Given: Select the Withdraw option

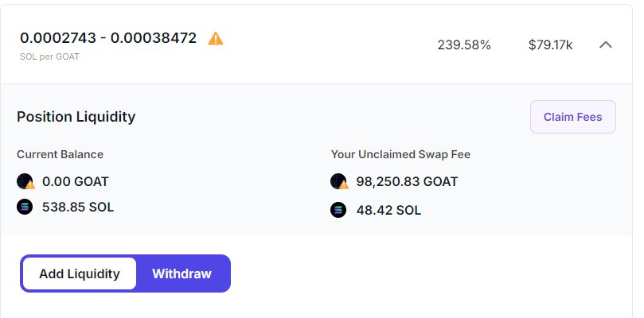Looking at the screenshot, I should tap(181, 273).
